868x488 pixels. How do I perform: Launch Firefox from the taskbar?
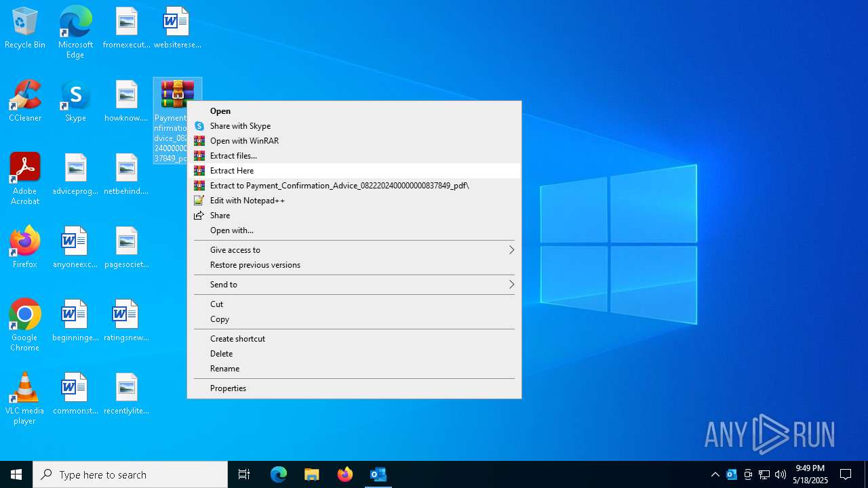tap(344, 474)
